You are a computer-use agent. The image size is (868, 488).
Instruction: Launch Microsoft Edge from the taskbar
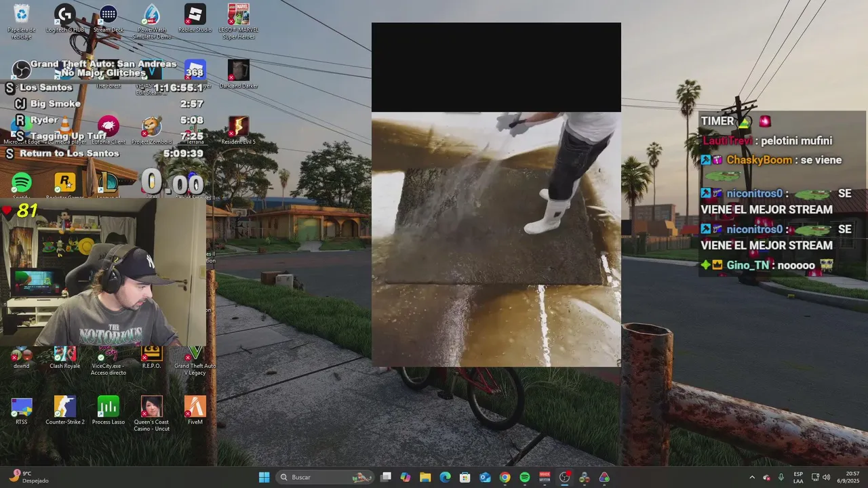point(445,477)
